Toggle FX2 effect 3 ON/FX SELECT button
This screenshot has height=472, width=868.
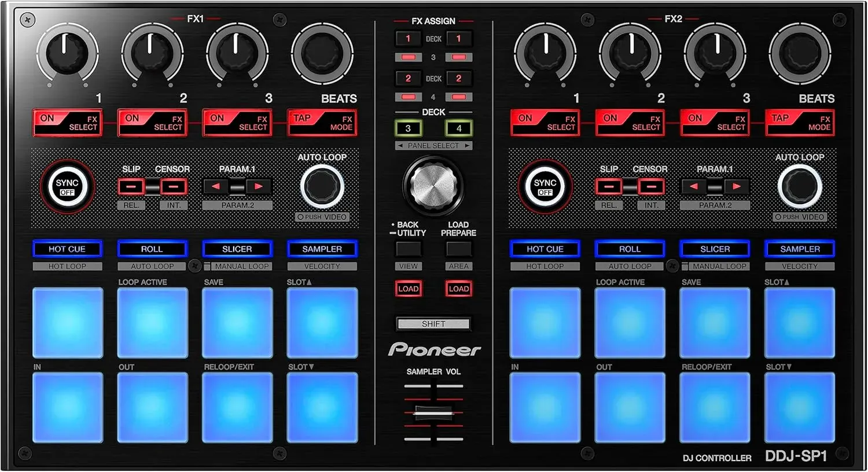click(x=715, y=123)
